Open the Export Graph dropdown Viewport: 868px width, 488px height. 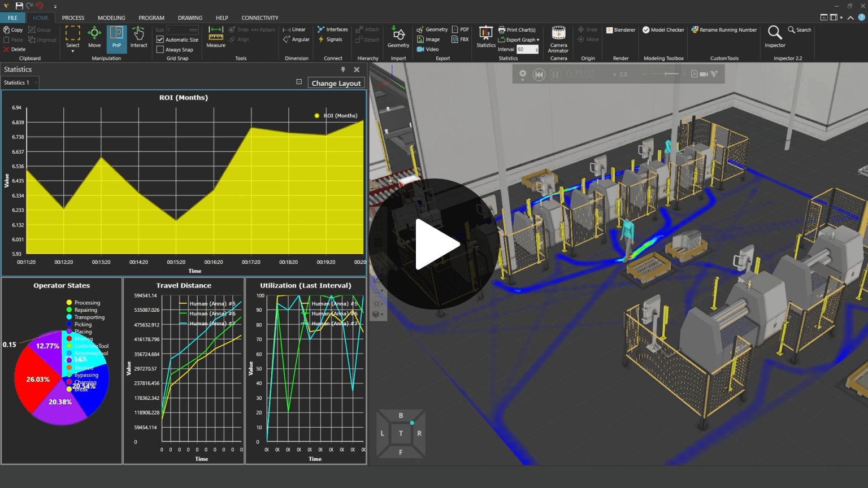coord(522,40)
